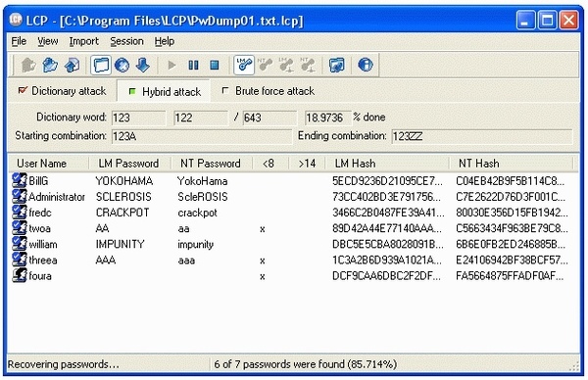The image size is (588, 380).
Task: Minimize the LCP window
Action: (x=525, y=20)
